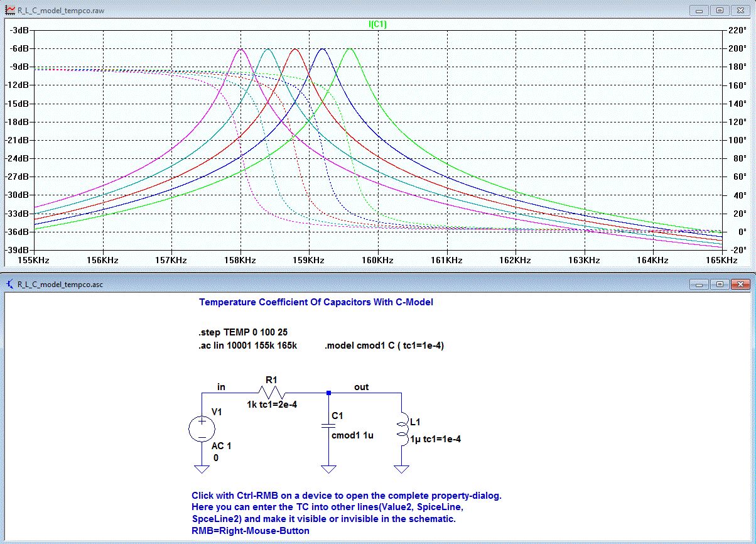
Task: Click the R1 value text 1k tc1=2e-4
Action: tap(272, 405)
